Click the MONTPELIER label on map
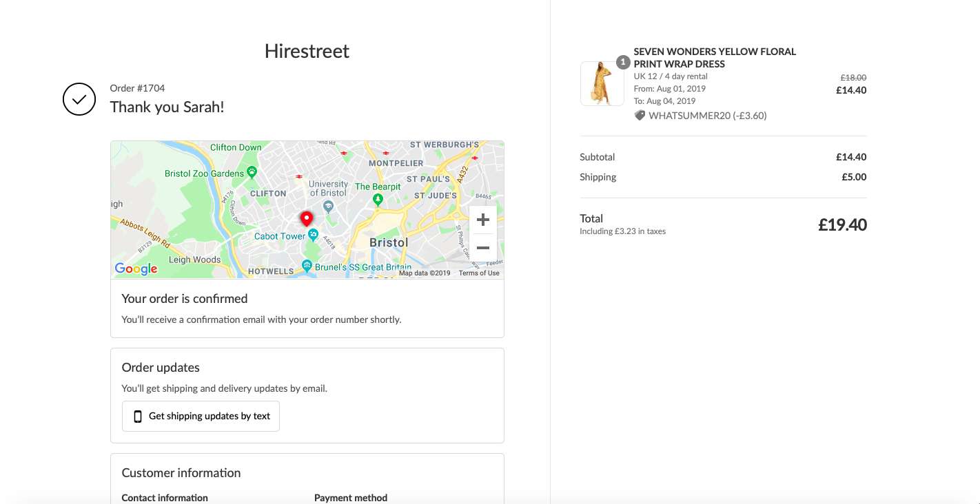The image size is (980, 504). click(x=396, y=163)
